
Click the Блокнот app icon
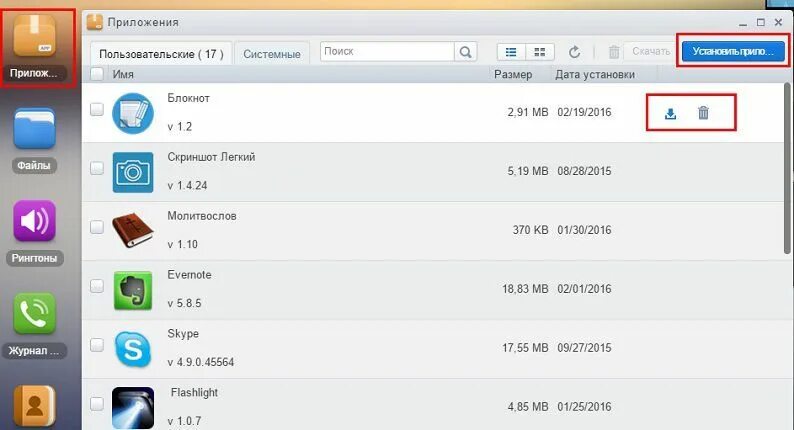tap(133, 113)
